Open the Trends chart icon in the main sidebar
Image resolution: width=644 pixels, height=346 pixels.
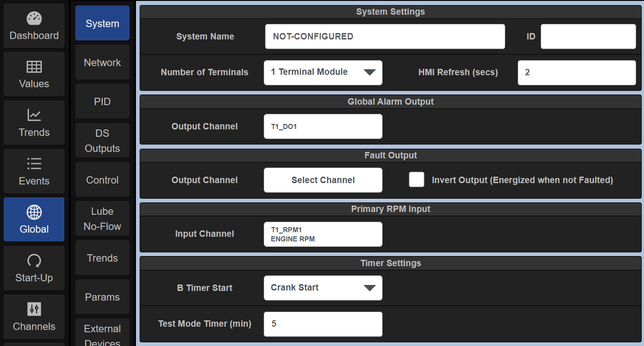(x=34, y=115)
